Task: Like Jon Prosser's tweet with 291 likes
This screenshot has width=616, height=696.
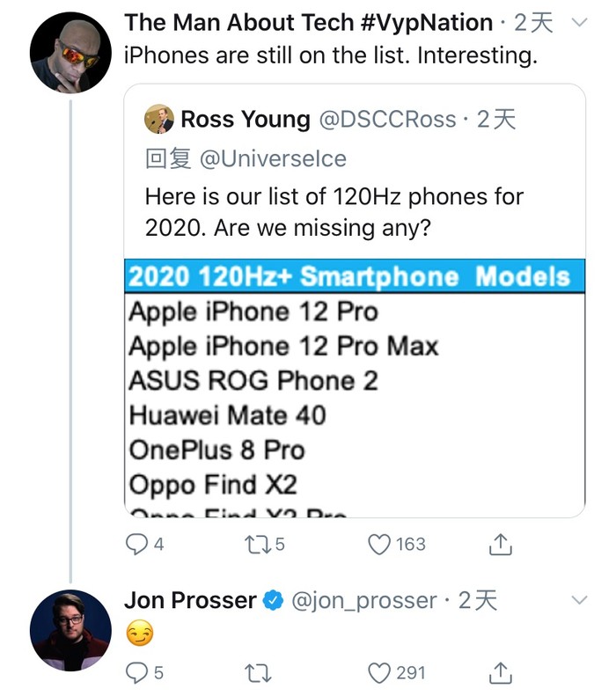Action: point(379,673)
